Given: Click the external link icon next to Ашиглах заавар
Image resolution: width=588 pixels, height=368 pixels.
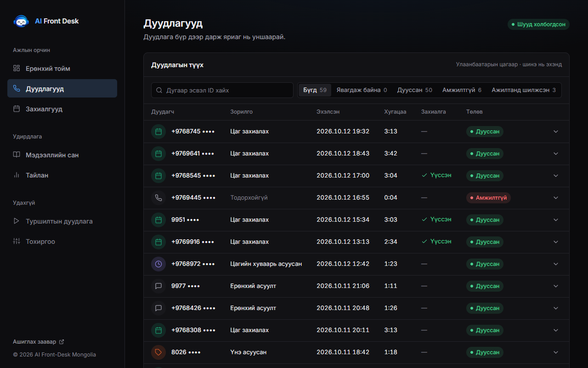Looking at the screenshot, I should [62, 342].
